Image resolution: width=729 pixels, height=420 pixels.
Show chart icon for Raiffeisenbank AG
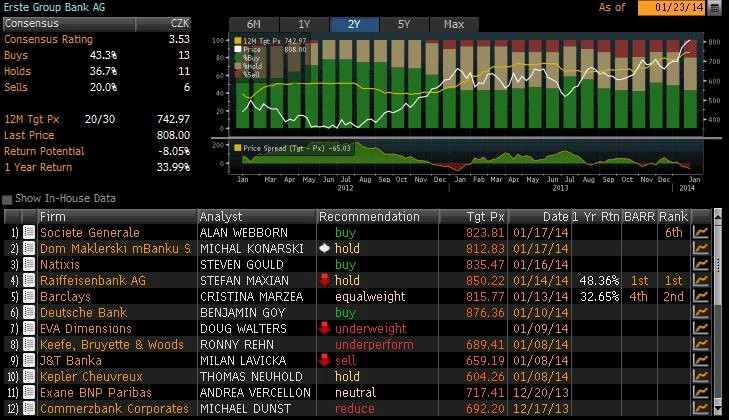pos(701,280)
